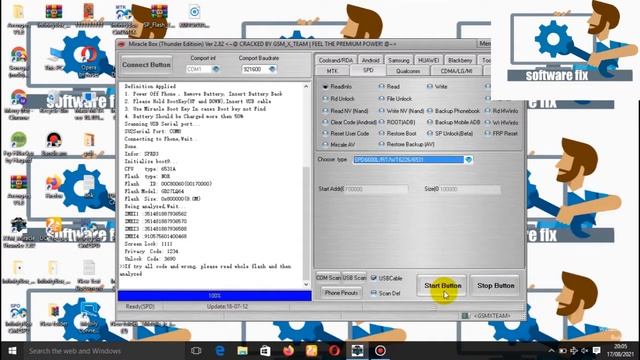Switch to the Samsung tab

coord(399,60)
